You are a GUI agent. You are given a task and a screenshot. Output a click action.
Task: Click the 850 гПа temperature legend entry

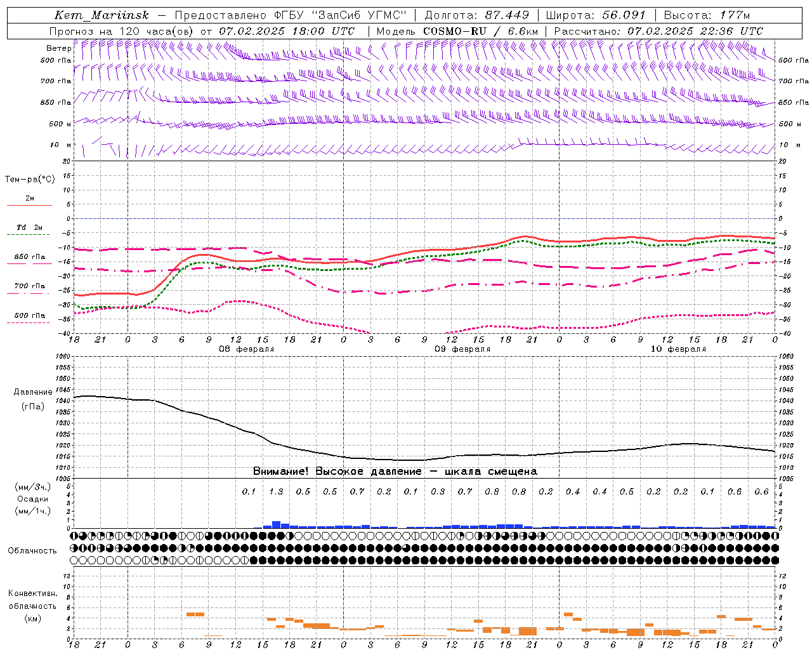click(x=29, y=257)
